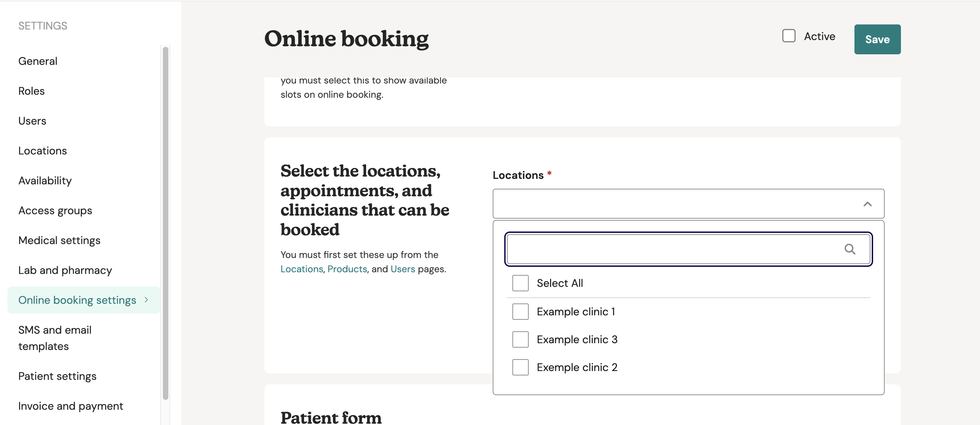This screenshot has width=980, height=425.
Task: Click the Online booking page heading
Action: click(346, 38)
